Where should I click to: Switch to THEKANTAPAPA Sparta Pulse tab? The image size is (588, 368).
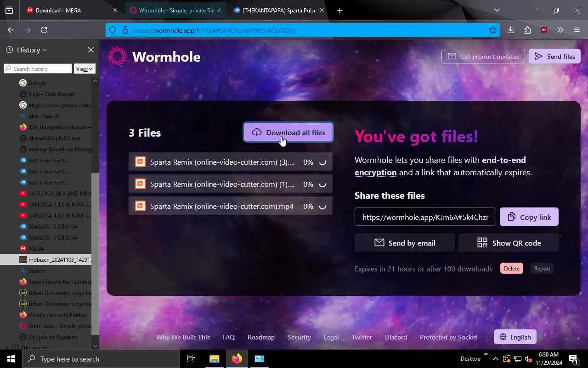tap(278, 10)
